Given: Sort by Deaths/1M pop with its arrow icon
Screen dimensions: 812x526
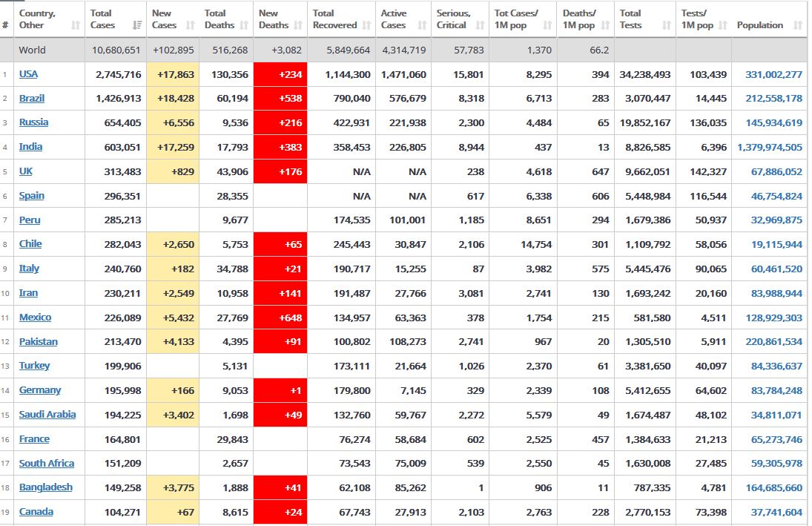Looking at the screenshot, I should click(605, 25).
